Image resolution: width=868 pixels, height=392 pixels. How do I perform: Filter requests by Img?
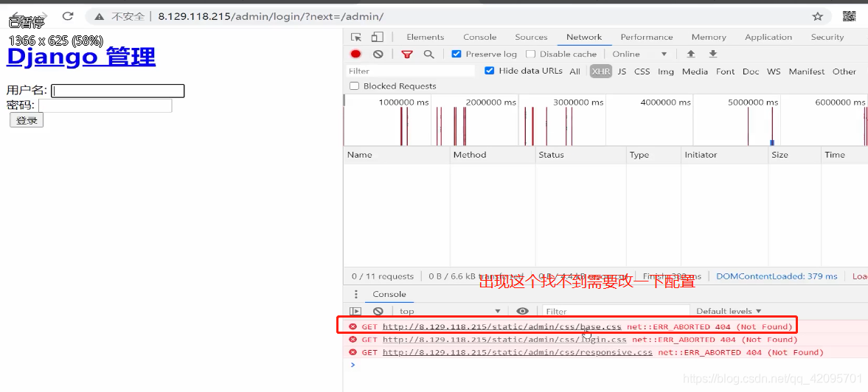(666, 71)
